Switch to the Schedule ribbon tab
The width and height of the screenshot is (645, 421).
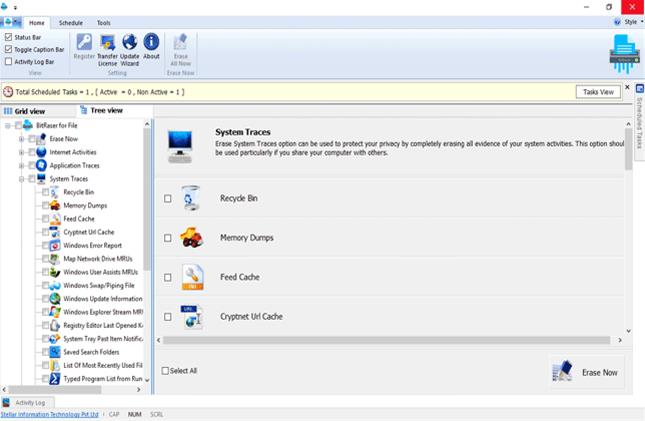(71, 22)
